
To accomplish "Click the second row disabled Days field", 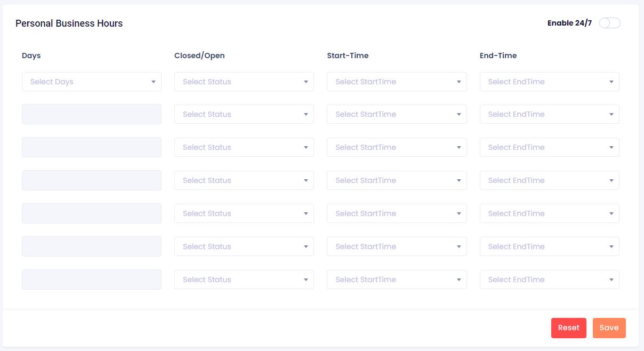I will pyautogui.click(x=91, y=114).
